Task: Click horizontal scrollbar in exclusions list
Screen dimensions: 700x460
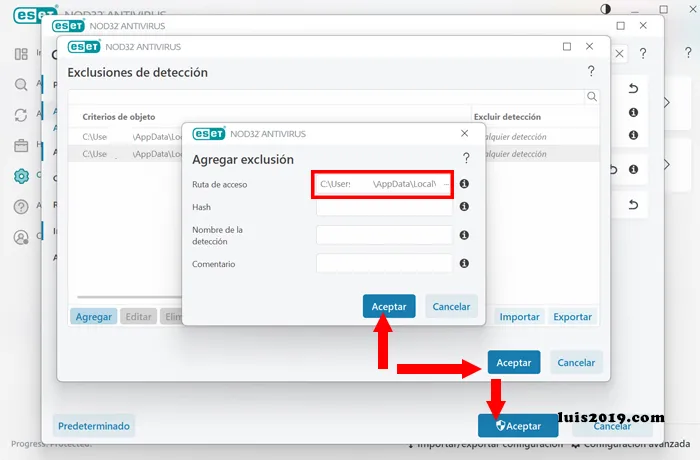Action: pos(129,297)
